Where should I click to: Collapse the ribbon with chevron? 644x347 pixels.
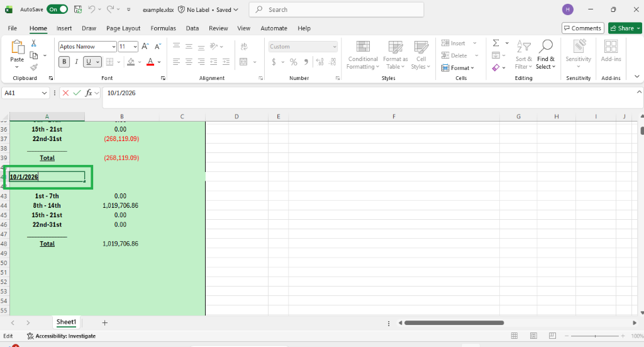click(x=636, y=76)
